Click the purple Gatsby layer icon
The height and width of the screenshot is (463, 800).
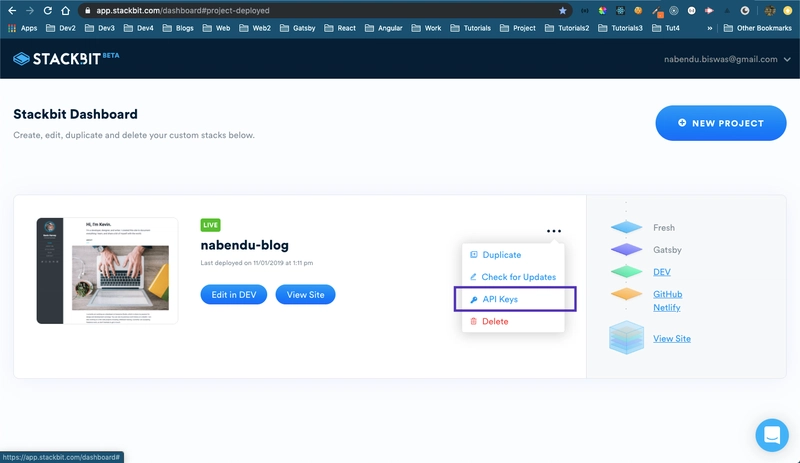coord(626,250)
